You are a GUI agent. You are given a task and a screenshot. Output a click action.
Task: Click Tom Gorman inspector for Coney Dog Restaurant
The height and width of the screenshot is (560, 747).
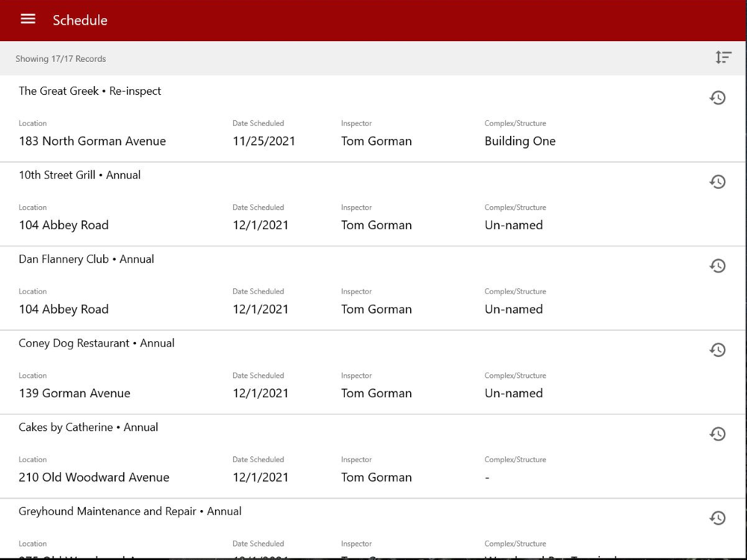click(x=376, y=393)
